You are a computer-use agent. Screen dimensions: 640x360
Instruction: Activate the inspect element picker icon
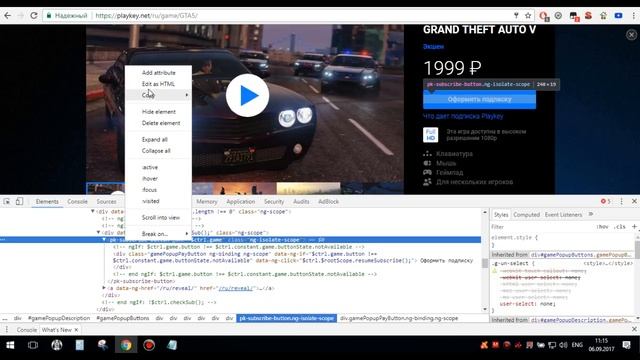click(x=7, y=201)
